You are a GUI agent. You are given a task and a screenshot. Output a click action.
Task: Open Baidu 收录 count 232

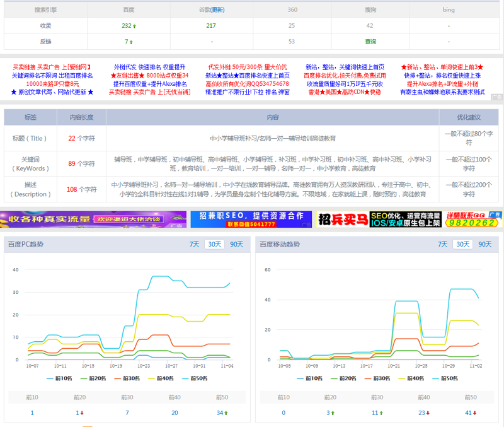coord(127,26)
